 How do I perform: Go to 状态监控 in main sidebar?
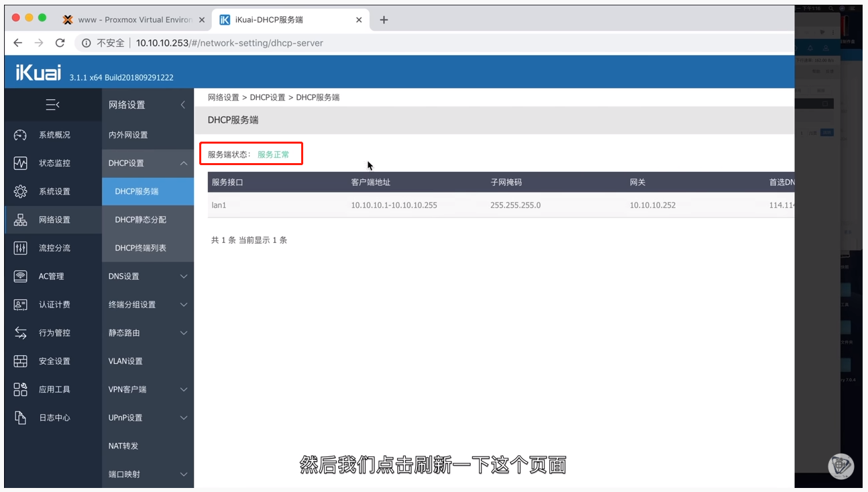tap(53, 163)
